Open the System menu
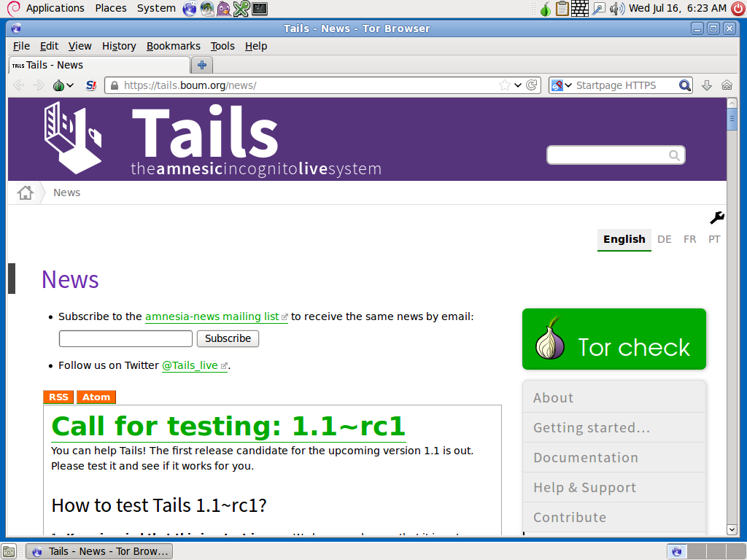Viewport: 747px width, 560px height. point(156,8)
